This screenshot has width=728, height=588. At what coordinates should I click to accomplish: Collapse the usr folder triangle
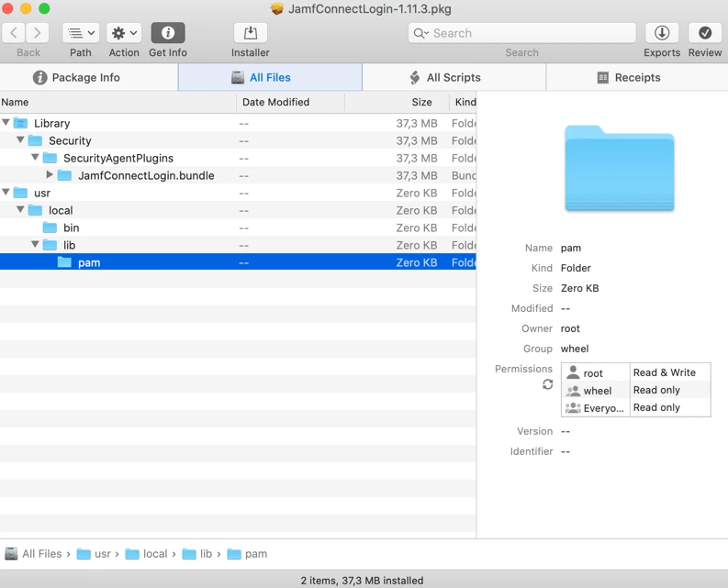pos(6,192)
